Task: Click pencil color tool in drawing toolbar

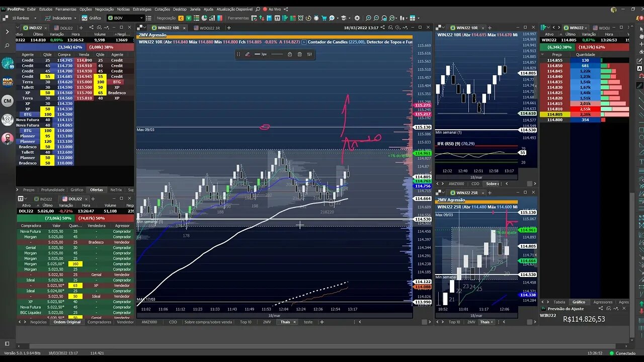Action: click(x=248, y=54)
